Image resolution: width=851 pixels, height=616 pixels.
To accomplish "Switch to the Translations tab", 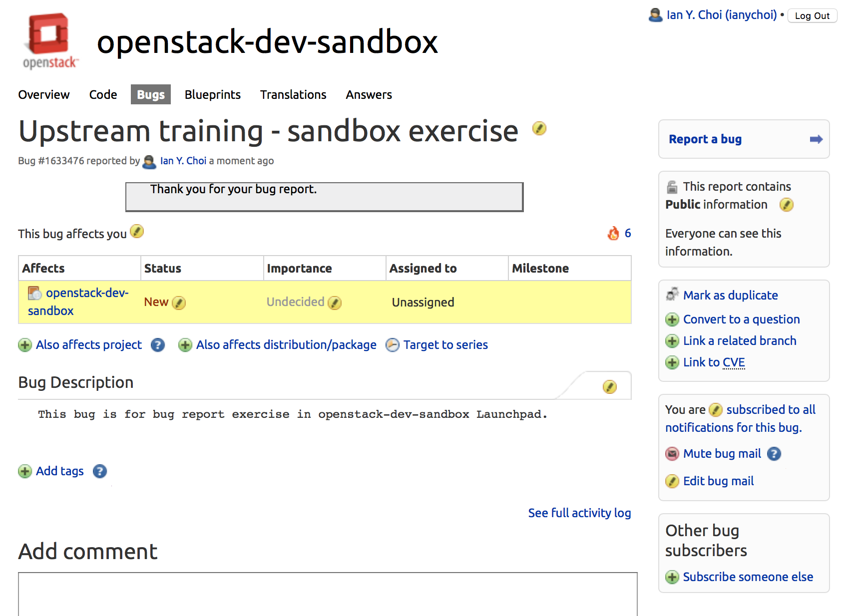I will pos(293,95).
